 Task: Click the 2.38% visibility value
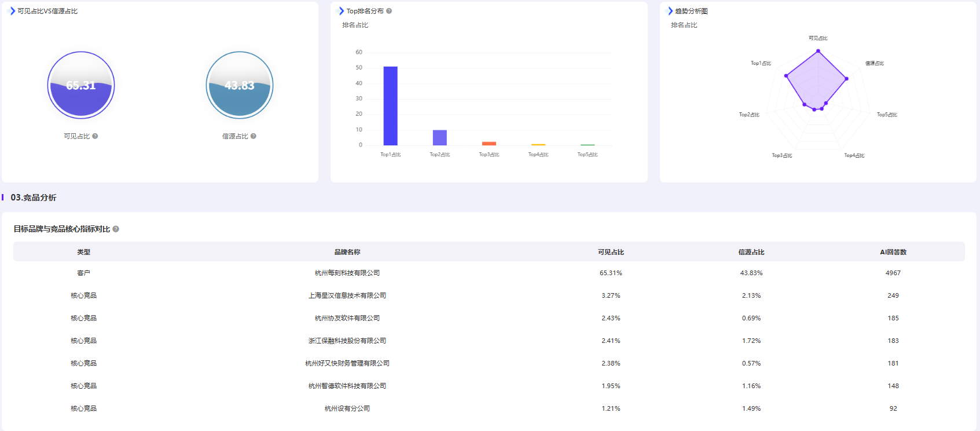(x=611, y=363)
